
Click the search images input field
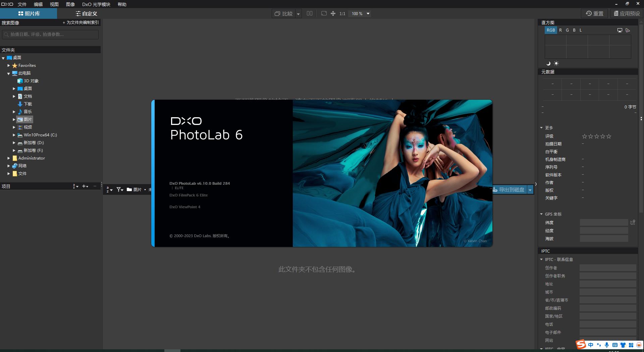point(50,34)
